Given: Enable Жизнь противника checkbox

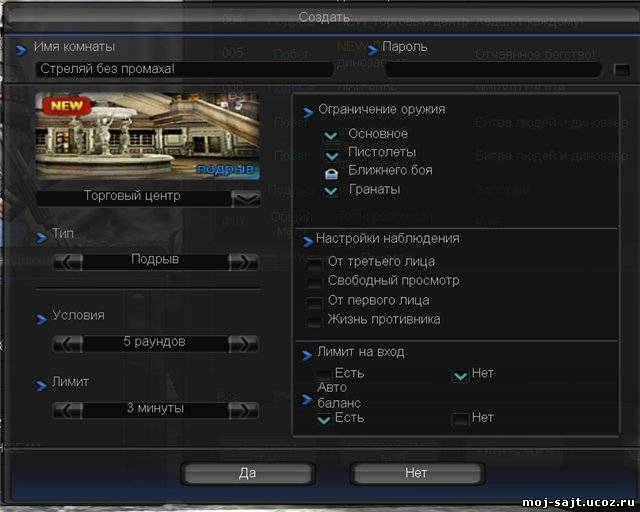Looking at the screenshot, I should tap(314, 321).
